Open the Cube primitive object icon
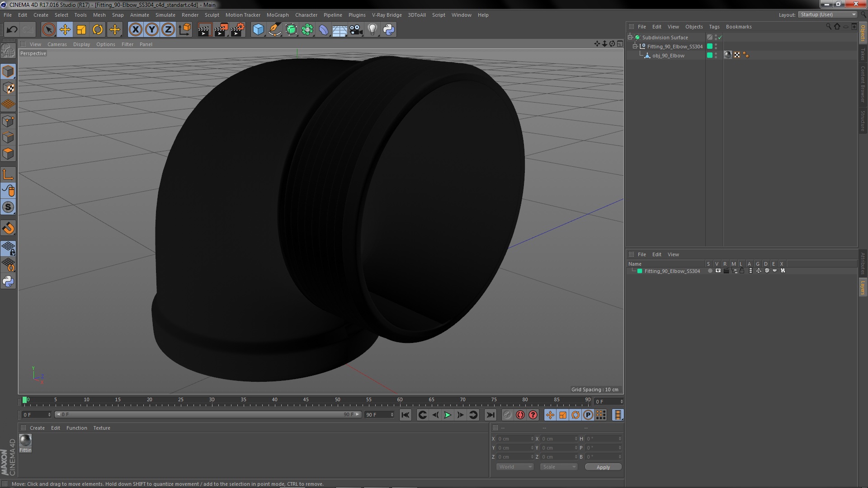The image size is (868, 488). (x=258, y=30)
